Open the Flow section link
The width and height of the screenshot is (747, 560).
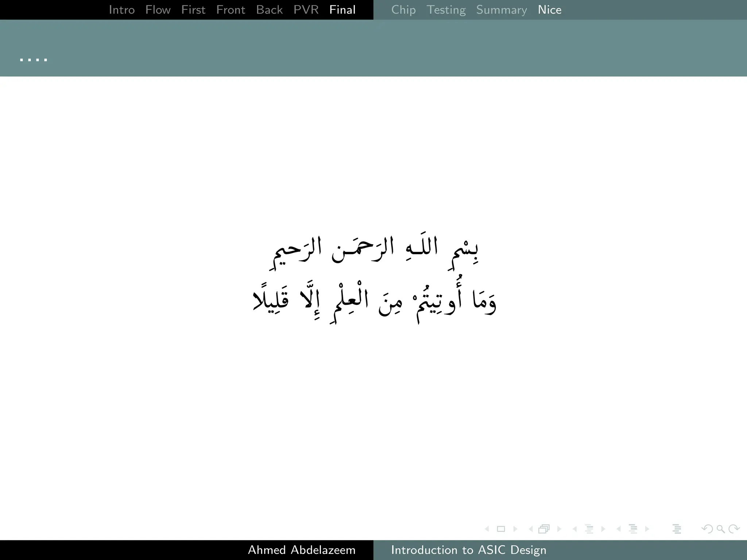158,10
